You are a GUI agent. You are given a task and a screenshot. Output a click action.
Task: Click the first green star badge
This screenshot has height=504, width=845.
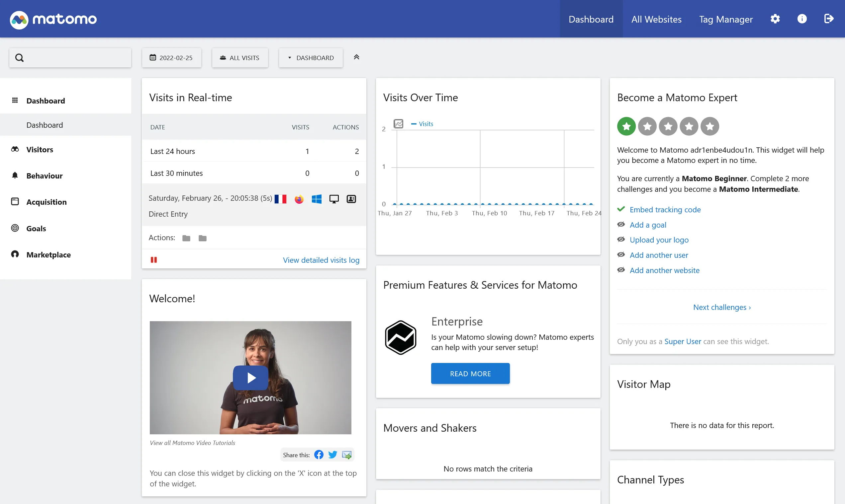(x=626, y=126)
